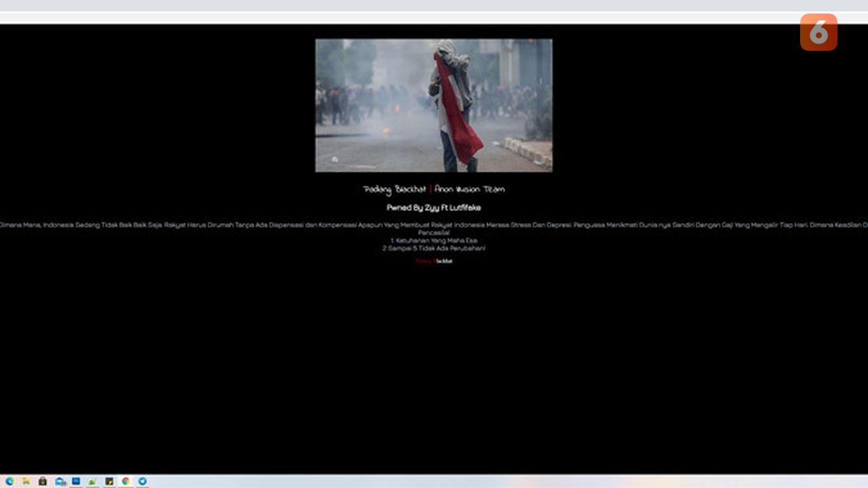Click the orange Liputan6 logo watermark
868x488 pixels.
click(818, 32)
